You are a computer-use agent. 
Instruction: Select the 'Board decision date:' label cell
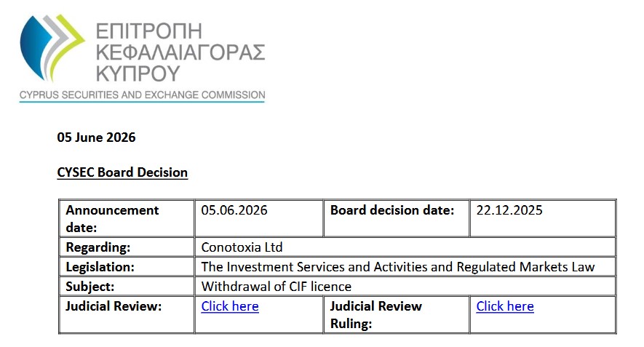(x=397, y=218)
